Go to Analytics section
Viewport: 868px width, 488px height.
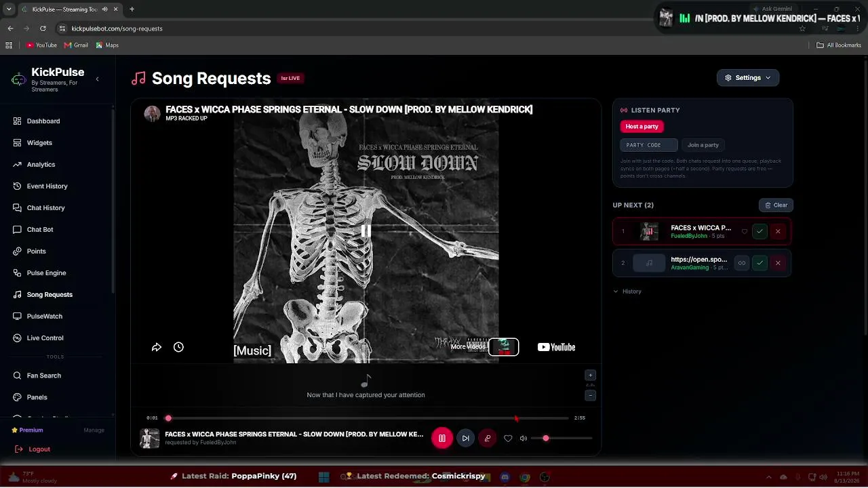click(41, 165)
